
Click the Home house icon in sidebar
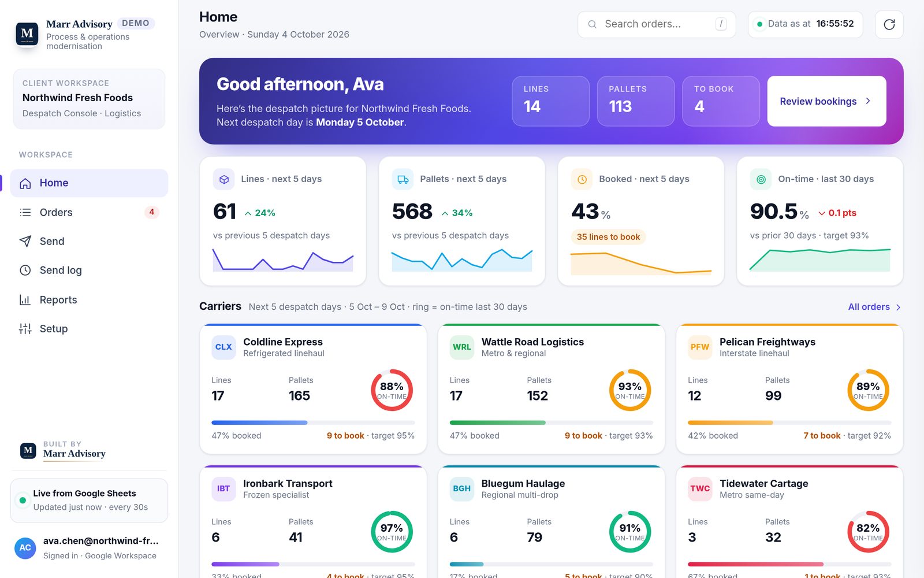point(25,183)
